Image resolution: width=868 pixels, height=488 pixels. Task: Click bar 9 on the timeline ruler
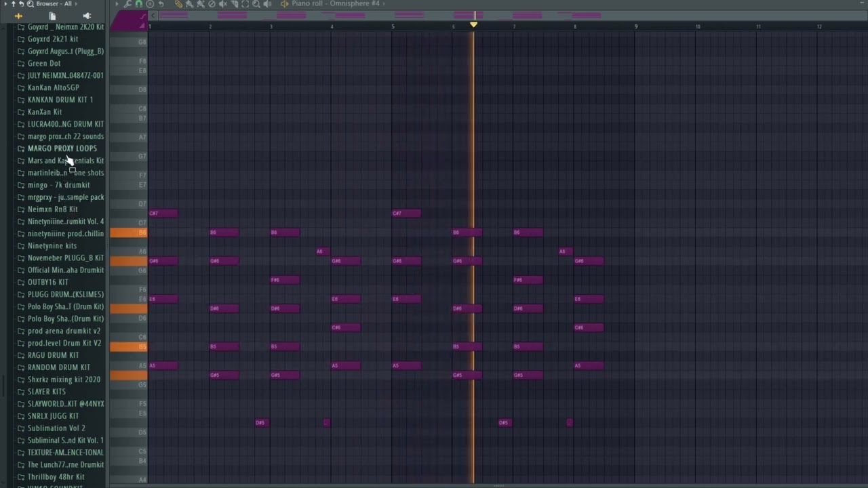point(636,26)
